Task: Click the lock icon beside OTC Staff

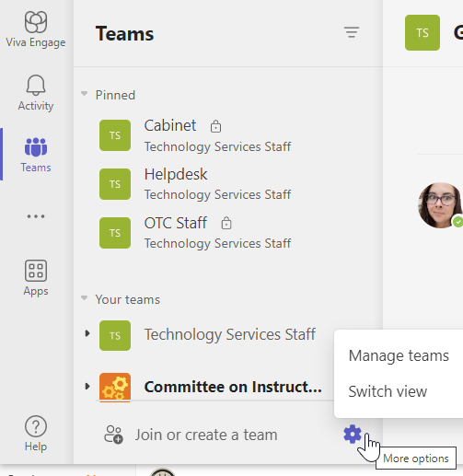Action: coord(226,223)
